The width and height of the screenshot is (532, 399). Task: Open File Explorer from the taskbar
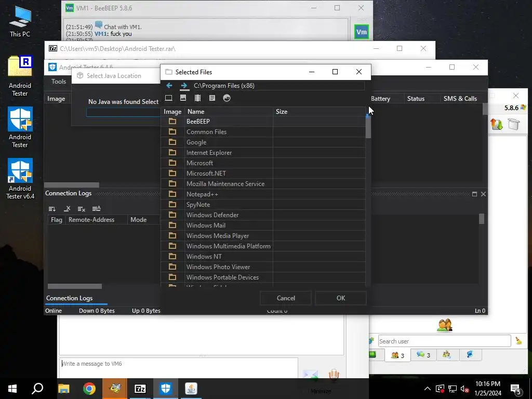pyautogui.click(x=64, y=389)
